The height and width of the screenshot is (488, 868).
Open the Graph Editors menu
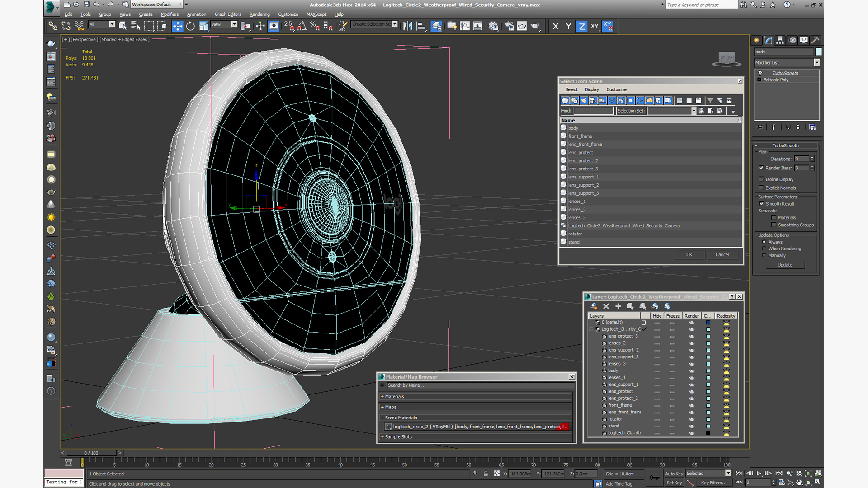pos(228,14)
